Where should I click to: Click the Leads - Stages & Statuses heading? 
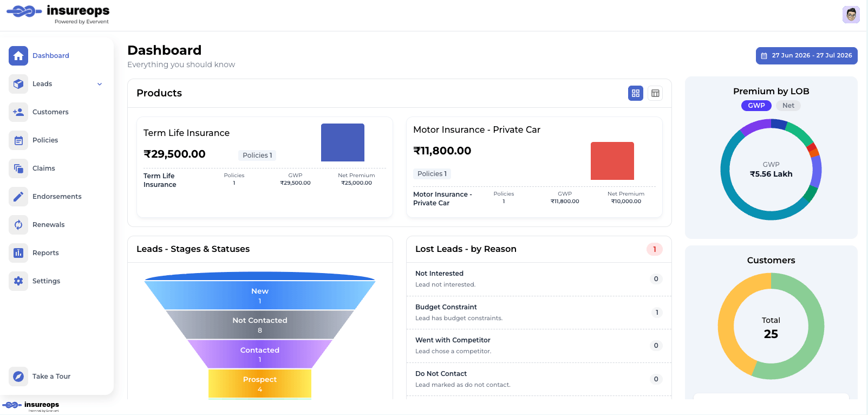(x=193, y=249)
